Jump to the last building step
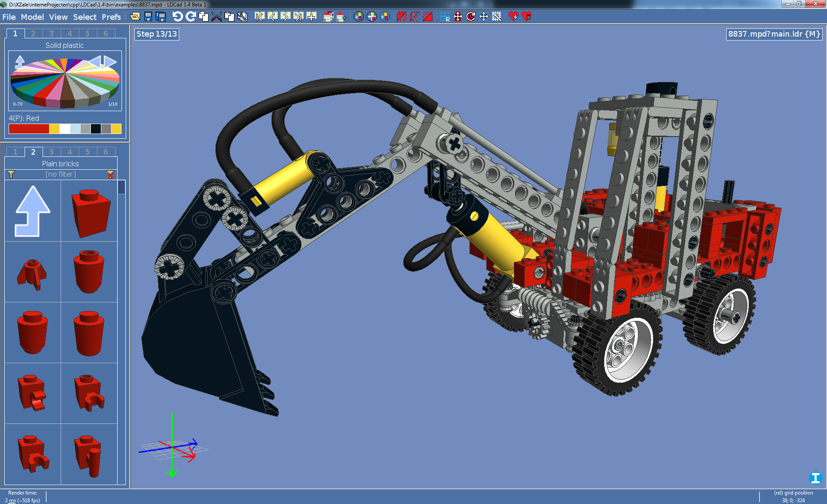The height and width of the screenshot is (504, 827). pyautogui.click(x=298, y=17)
